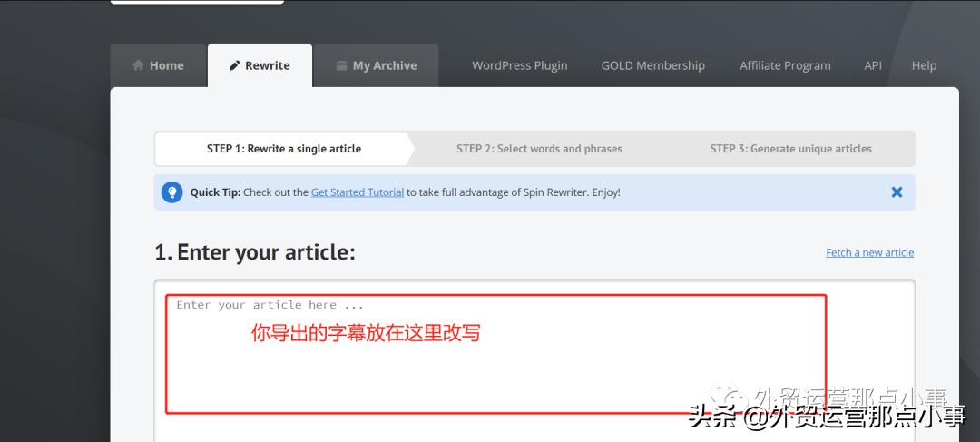The height and width of the screenshot is (442, 980).
Task: Select STEP 1: Rewrite a single article
Action: click(284, 149)
